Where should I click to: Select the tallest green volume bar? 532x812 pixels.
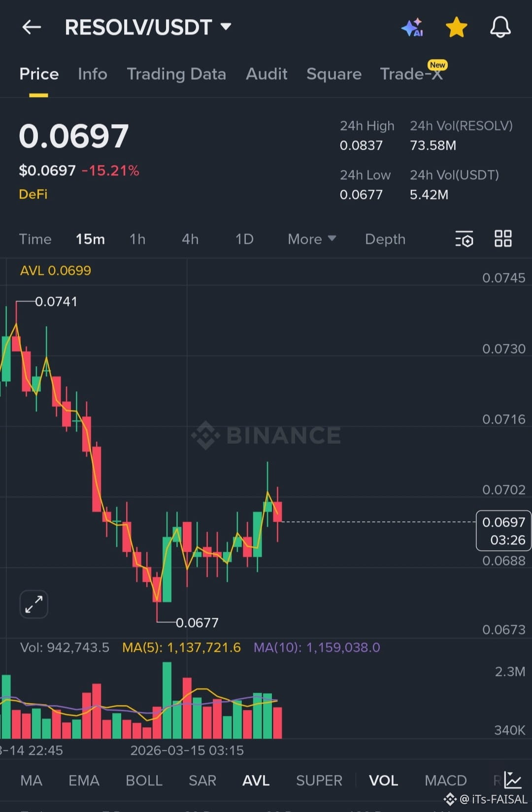coord(167,700)
